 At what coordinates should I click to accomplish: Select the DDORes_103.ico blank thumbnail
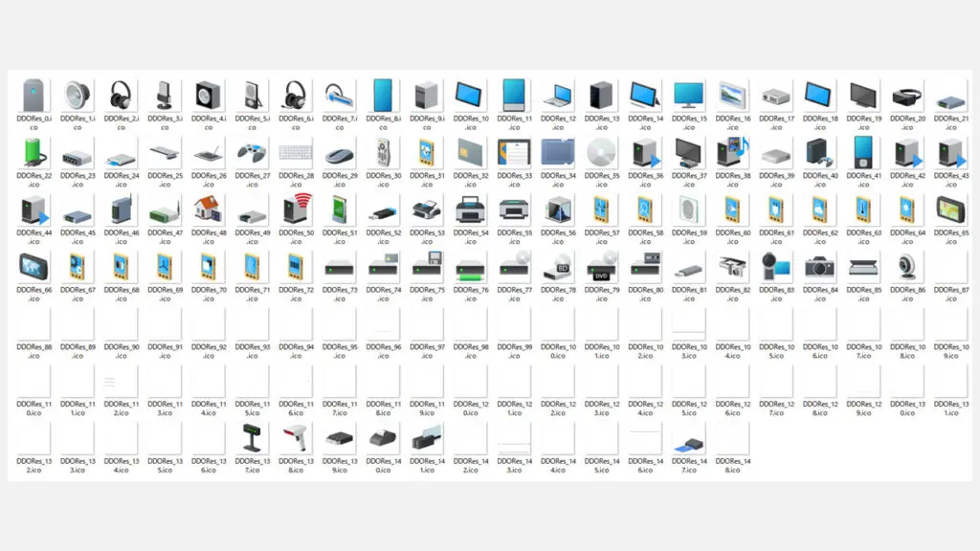coord(689,324)
